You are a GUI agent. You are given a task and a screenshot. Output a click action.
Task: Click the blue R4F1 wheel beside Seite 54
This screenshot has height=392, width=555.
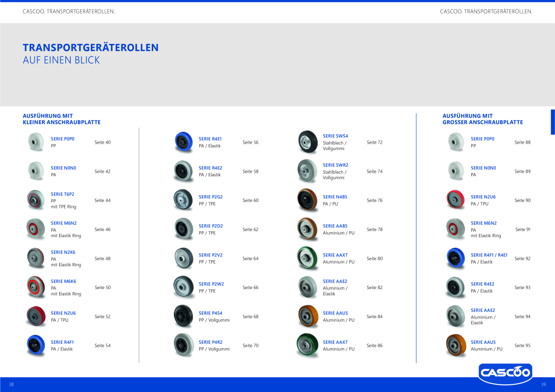(36, 345)
